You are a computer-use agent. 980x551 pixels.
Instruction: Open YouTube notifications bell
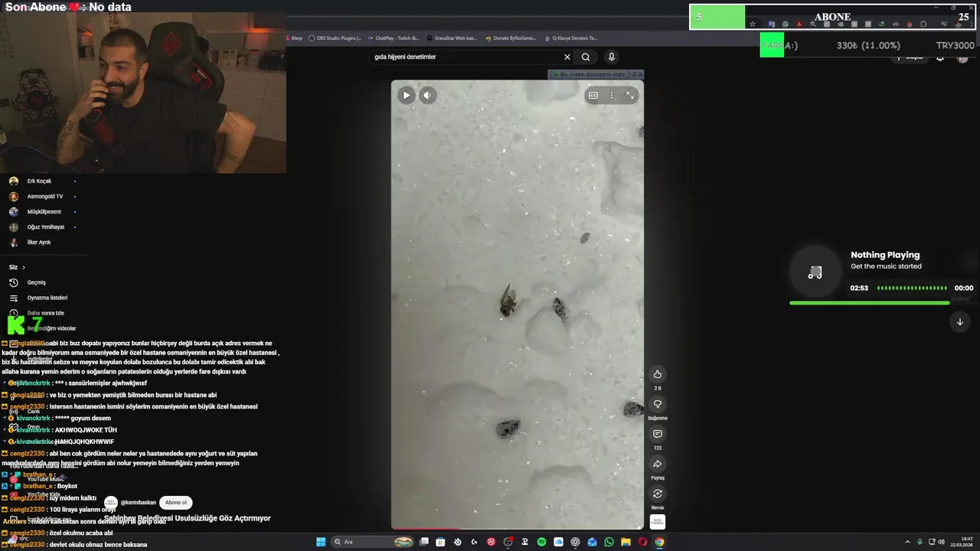point(940,57)
